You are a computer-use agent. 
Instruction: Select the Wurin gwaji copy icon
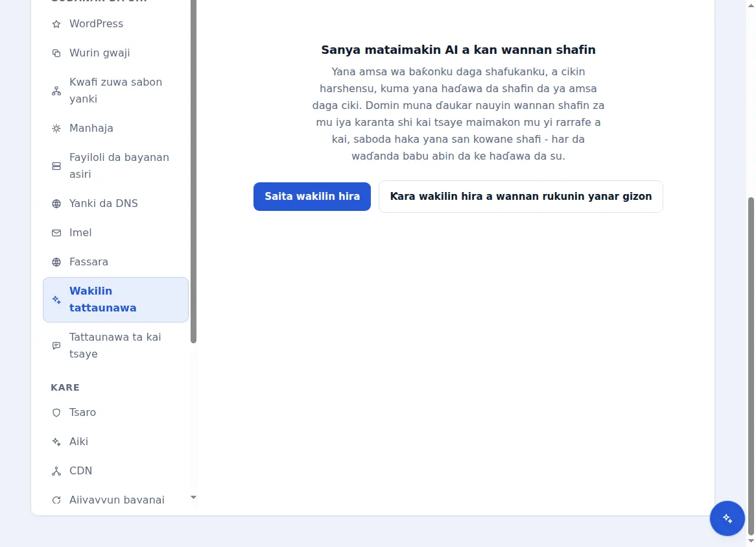pos(56,53)
